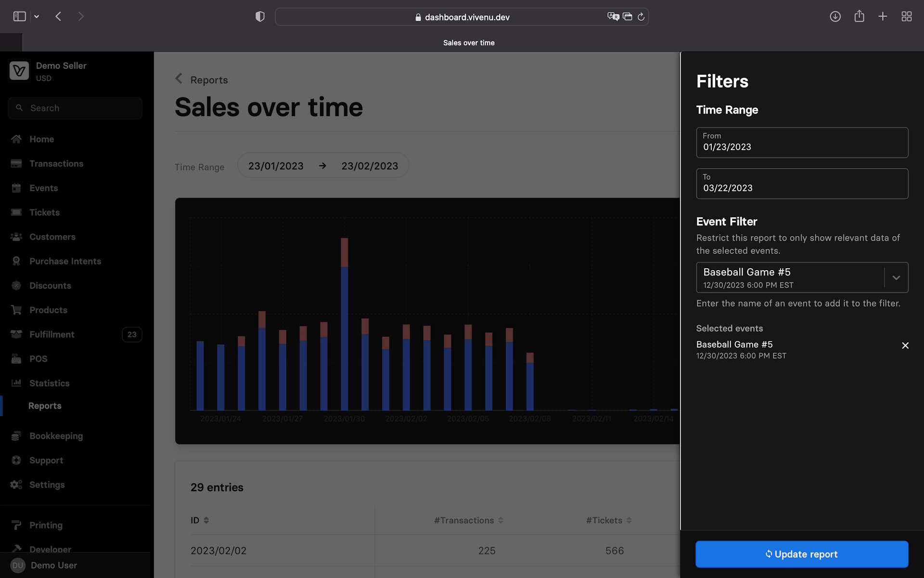
Task: Go back to Reports link
Action: coord(208,80)
